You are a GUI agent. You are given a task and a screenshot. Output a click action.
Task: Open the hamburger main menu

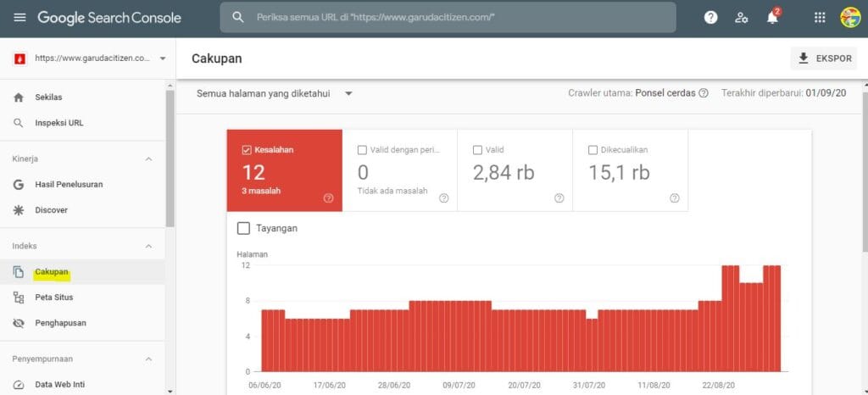[x=19, y=18]
